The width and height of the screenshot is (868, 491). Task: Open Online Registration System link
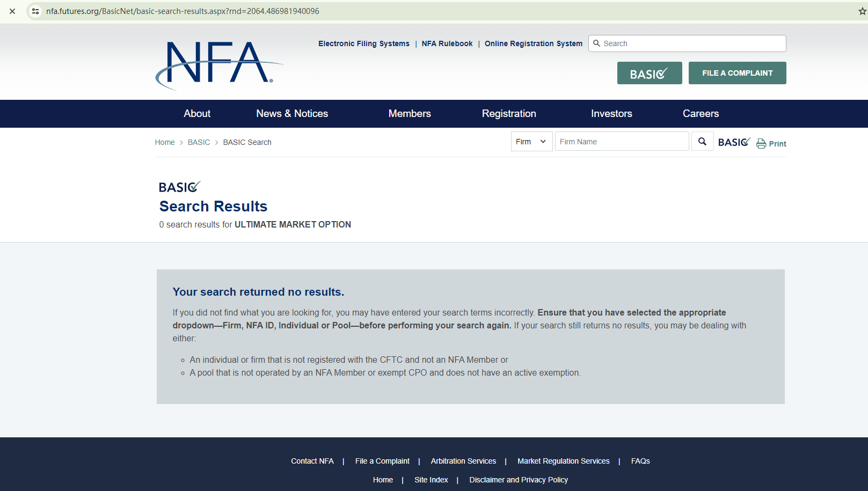pos(534,43)
